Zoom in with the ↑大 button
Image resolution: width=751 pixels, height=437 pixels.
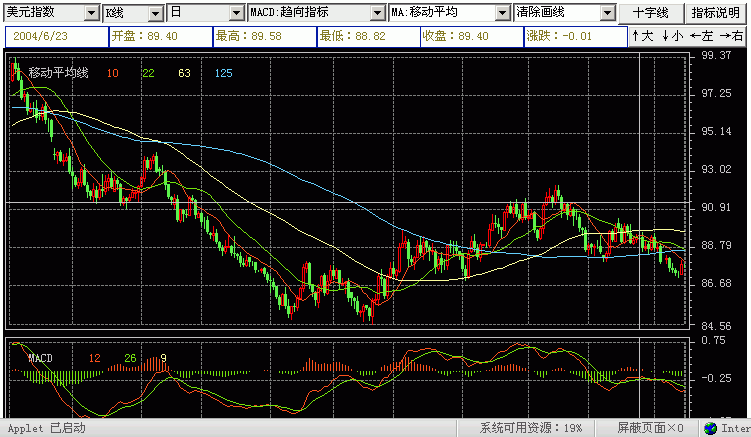(x=643, y=36)
